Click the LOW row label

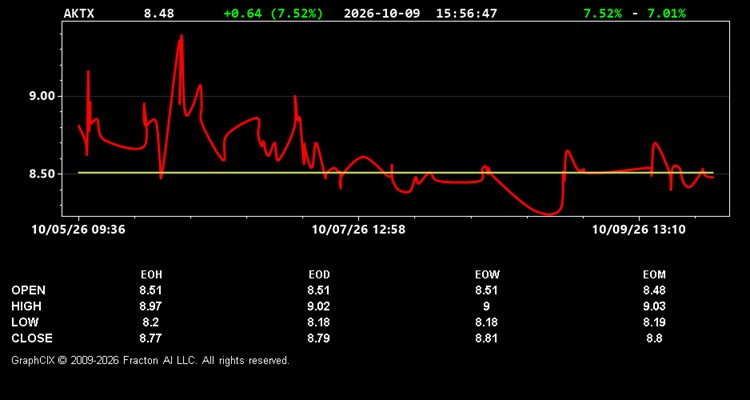point(25,322)
